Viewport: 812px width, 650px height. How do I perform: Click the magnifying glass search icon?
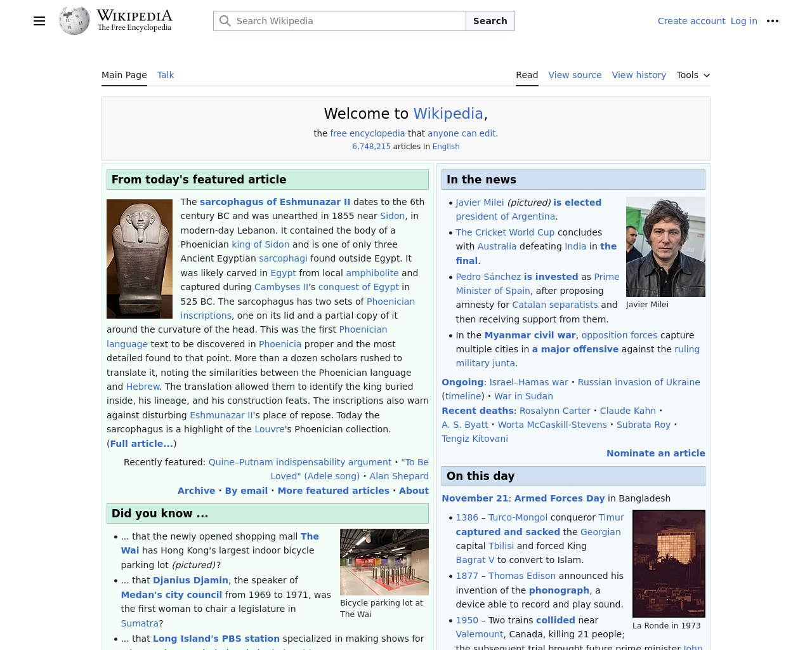tap(225, 21)
